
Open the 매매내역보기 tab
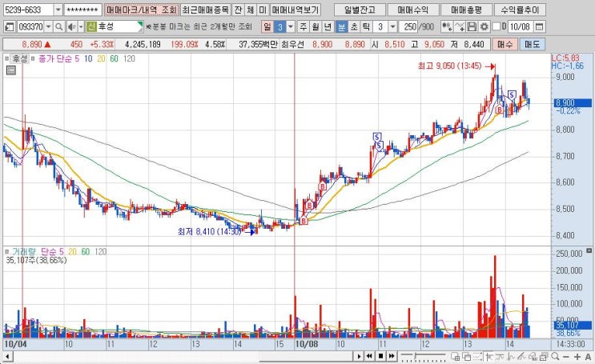click(295, 10)
